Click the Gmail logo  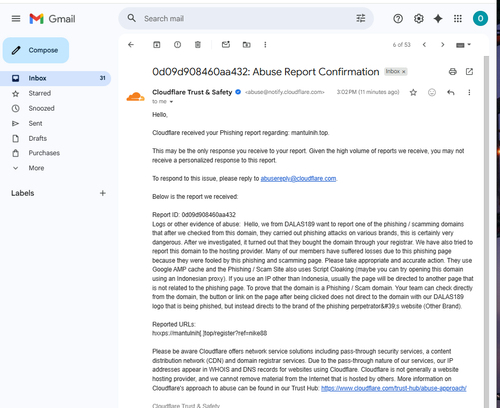tap(52, 19)
